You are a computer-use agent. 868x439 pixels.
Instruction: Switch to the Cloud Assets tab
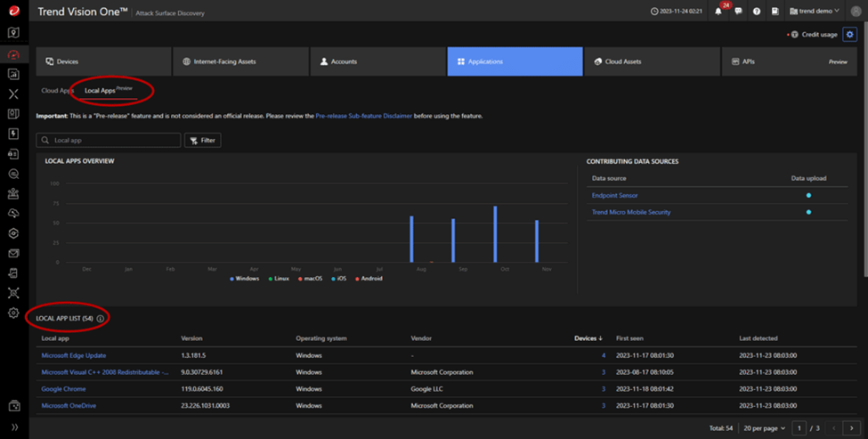click(652, 61)
